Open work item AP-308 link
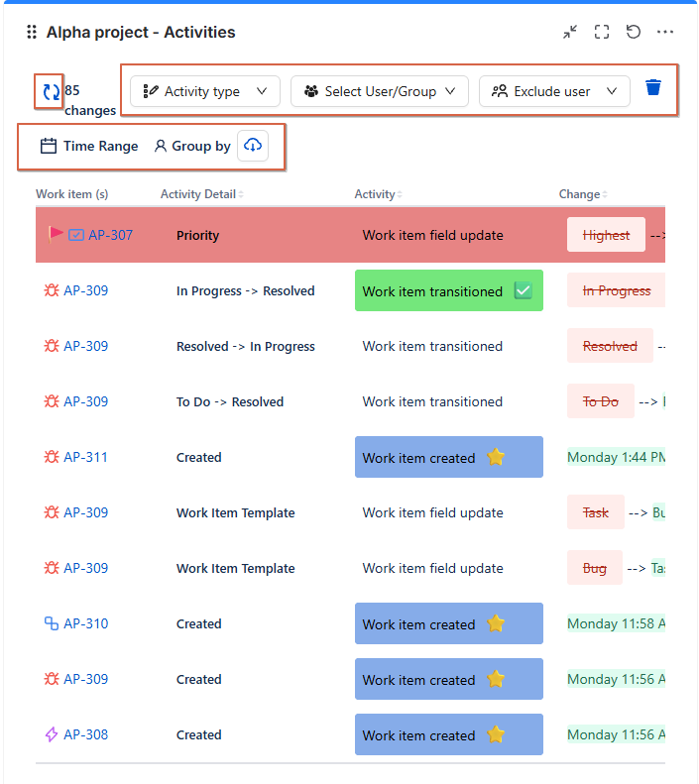The width and height of the screenshot is (699, 784). 85,734
